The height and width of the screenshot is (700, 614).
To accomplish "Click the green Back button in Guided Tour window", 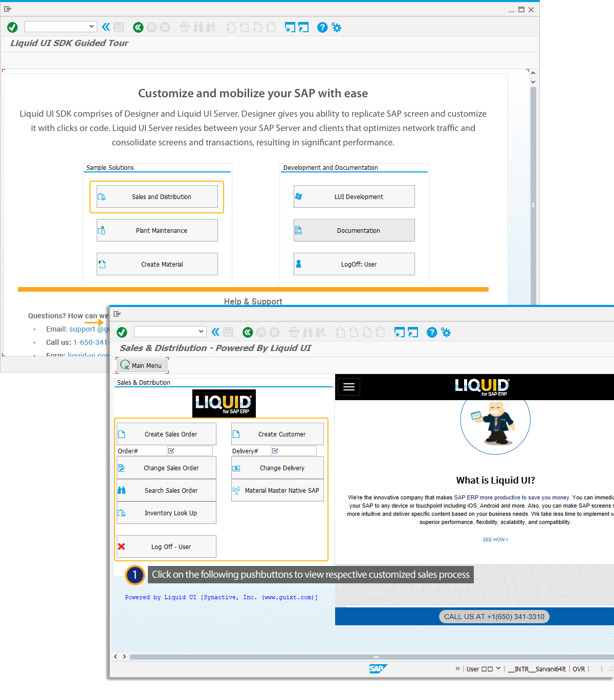I will click(x=138, y=27).
